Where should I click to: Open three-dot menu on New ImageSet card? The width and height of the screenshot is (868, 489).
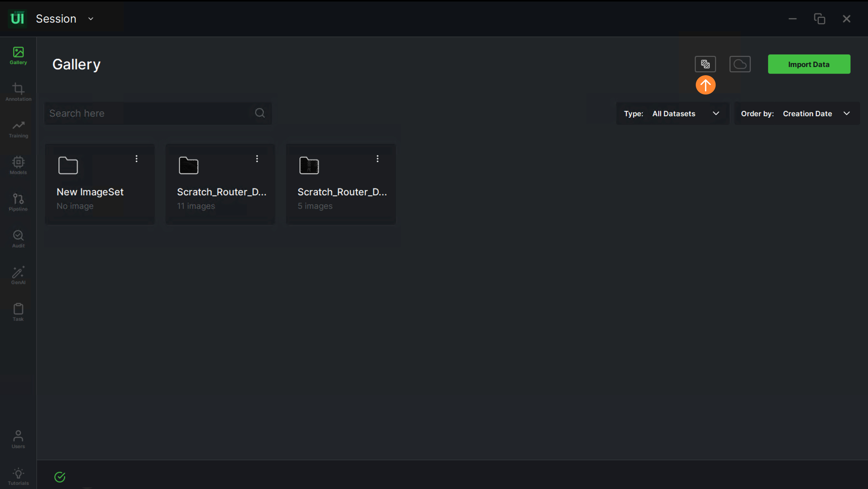pos(136,159)
